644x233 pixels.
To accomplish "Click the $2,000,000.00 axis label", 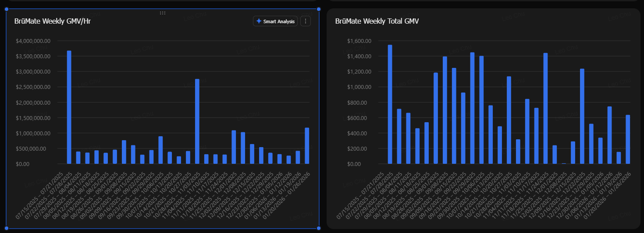I will (33, 102).
